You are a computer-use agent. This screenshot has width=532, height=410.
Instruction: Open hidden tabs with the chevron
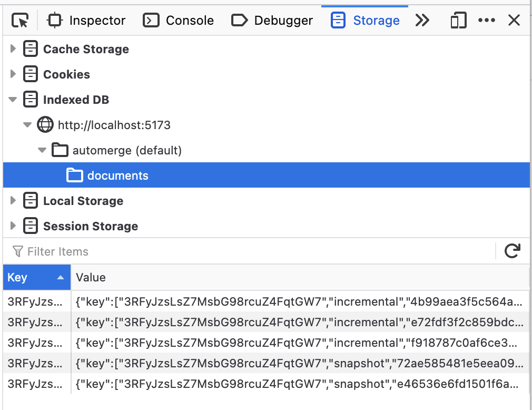coord(422,20)
